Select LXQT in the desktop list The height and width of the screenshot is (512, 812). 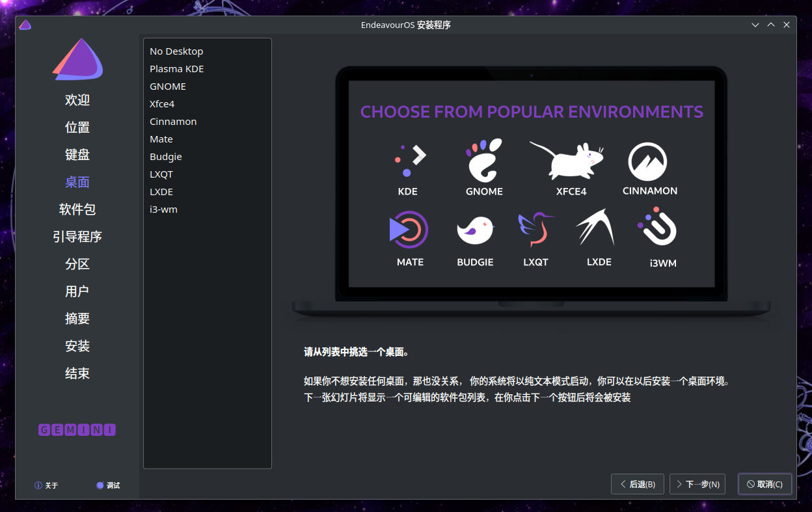click(207, 174)
